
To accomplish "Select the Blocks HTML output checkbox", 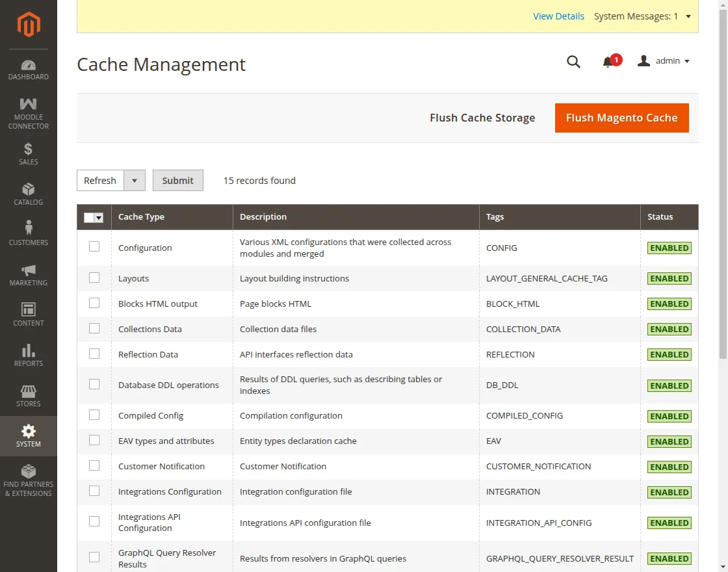I will tap(94, 303).
